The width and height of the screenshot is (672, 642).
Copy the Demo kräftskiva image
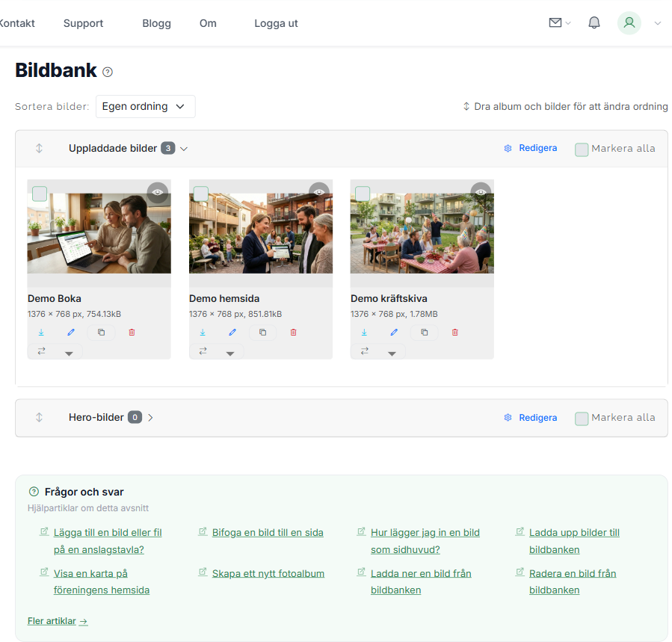424,332
